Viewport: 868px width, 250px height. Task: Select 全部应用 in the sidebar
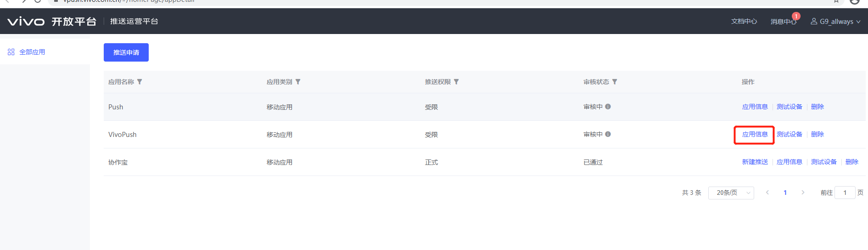(32, 52)
